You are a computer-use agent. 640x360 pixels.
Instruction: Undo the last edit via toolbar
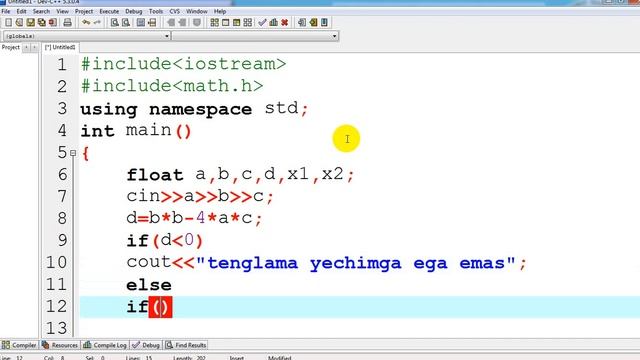tap(86, 22)
